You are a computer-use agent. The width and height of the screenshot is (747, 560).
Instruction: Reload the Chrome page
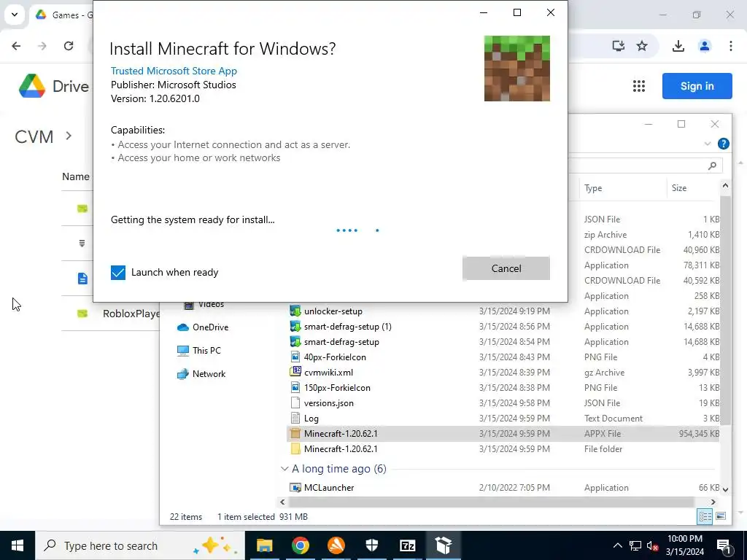[x=69, y=46]
